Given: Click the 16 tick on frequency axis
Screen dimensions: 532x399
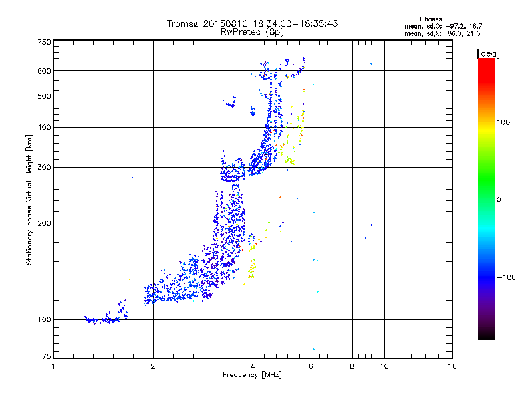Looking at the screenshot, I should point(452,366).
